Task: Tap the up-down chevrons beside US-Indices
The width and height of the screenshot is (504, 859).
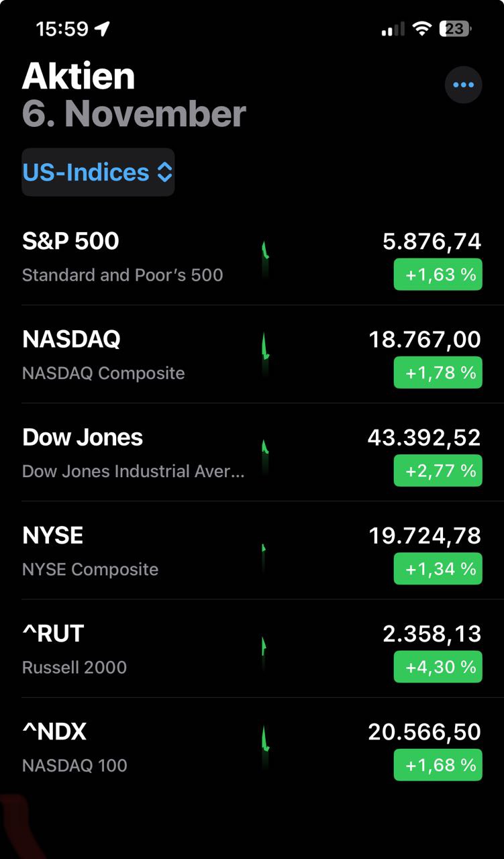Action: point(164,172)
